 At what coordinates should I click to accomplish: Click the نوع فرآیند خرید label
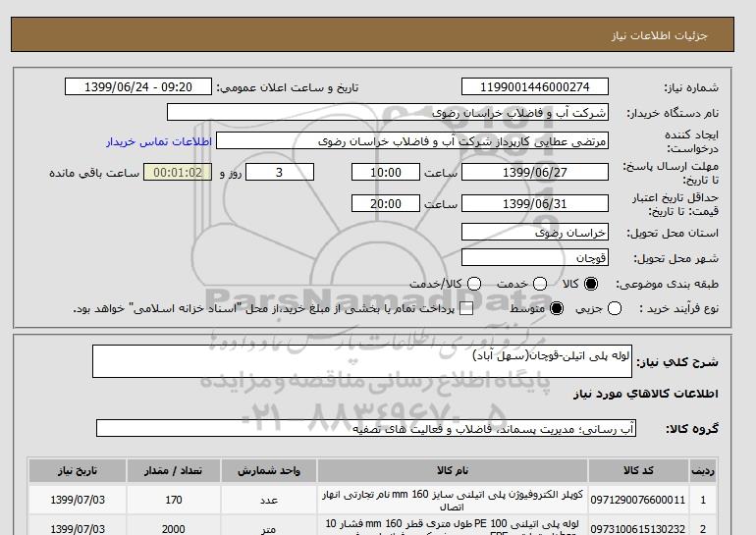(678, 308)
